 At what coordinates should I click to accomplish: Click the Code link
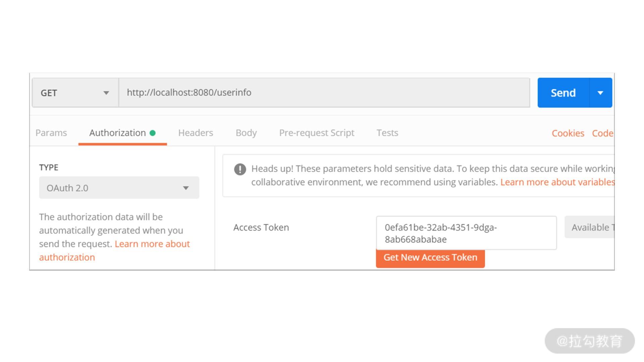click(602, 133)
